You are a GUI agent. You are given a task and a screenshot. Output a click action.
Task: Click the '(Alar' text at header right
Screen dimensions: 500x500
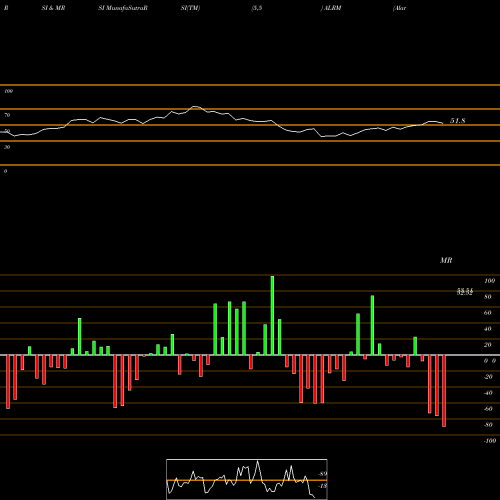click(399, 8)
